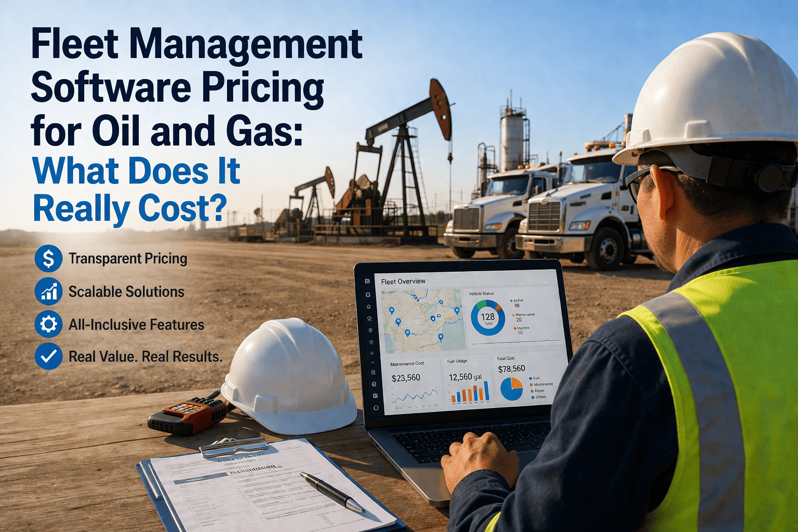The height and width of the screenshot is (532, 798).
Task: Click the Total Cost pie chart
Action: click(x=511, y=389)
